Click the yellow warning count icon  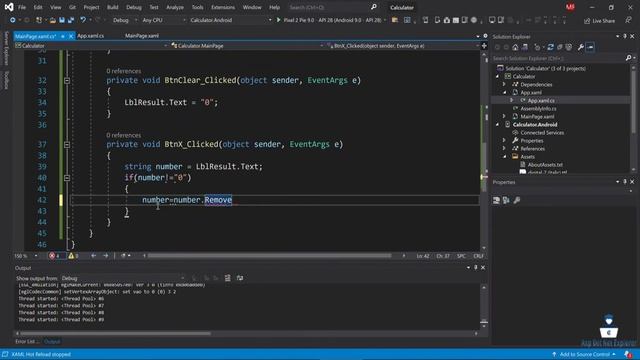(x=71, y=256)
